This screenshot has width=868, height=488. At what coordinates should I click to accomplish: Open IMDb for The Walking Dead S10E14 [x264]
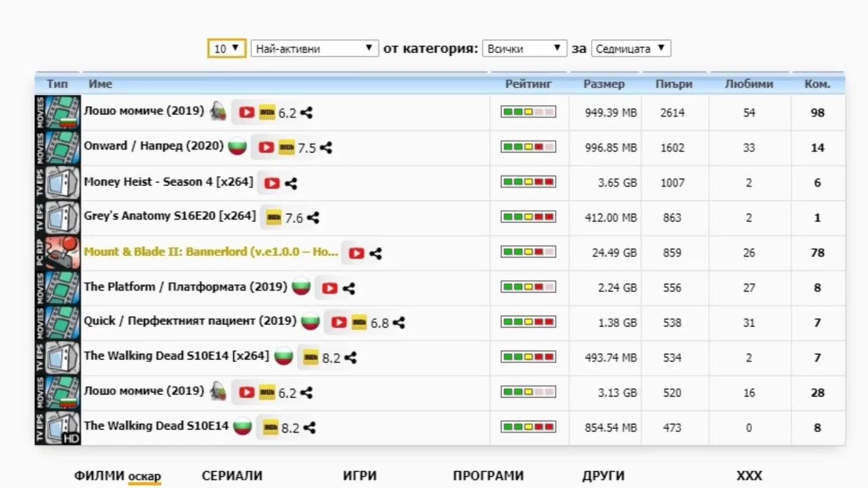click(311, 357)
